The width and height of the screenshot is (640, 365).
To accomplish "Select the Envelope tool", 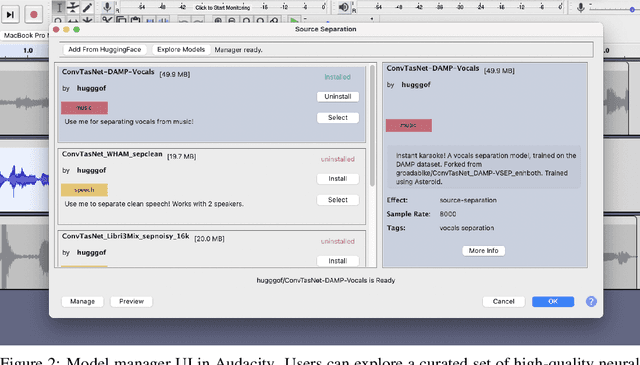I will tap(73, 7).
